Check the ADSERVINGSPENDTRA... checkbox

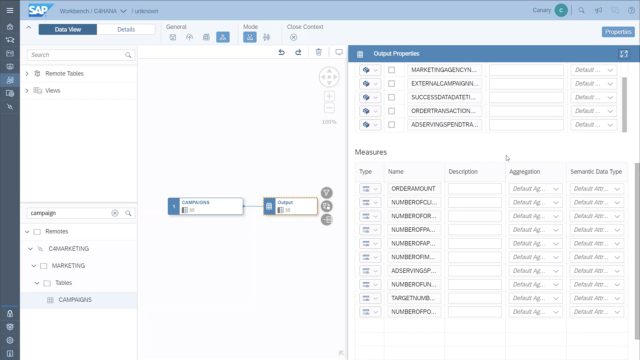391,124
